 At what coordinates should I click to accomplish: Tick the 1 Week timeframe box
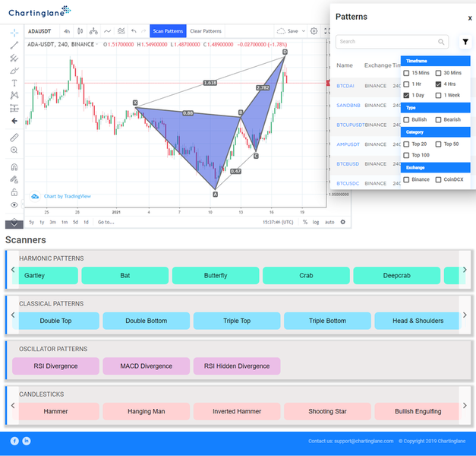coord(438,96)
